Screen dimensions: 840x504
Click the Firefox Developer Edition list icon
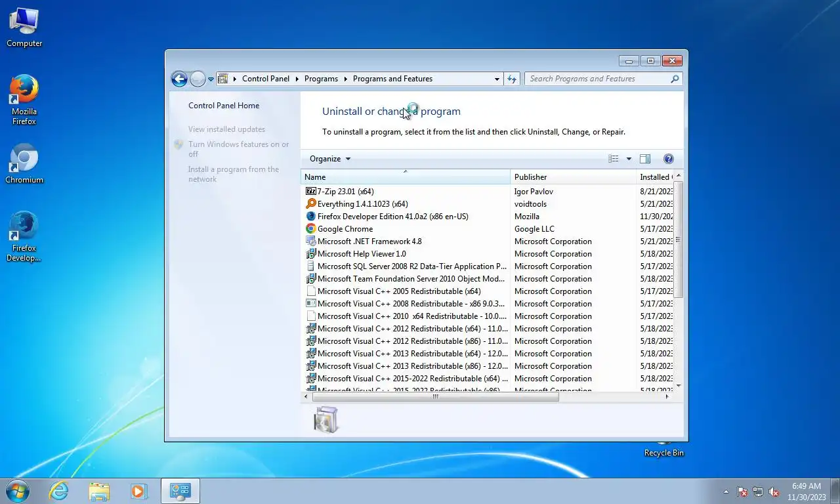tap(311, 217)
